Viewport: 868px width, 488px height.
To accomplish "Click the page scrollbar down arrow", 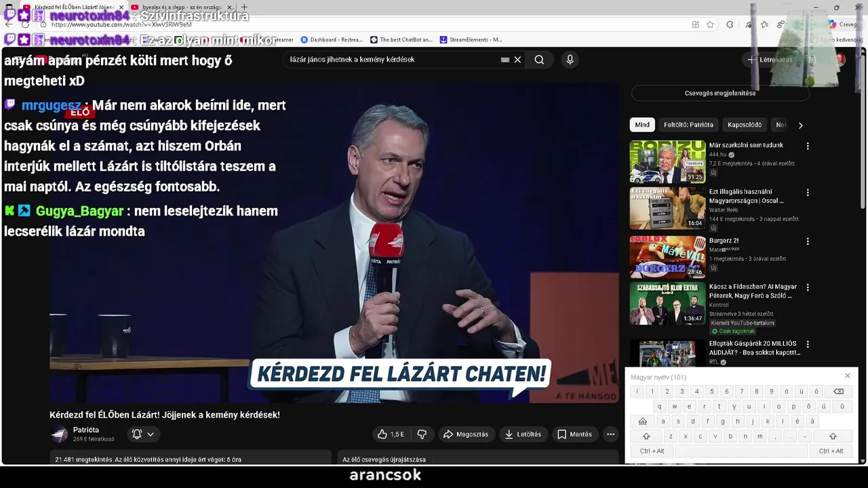I will [863, 461].
